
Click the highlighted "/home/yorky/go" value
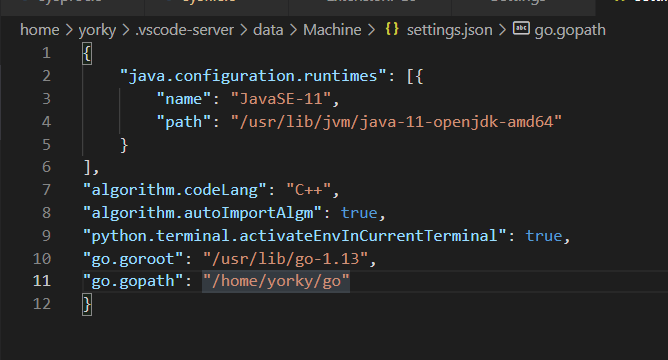click(276, 281)
